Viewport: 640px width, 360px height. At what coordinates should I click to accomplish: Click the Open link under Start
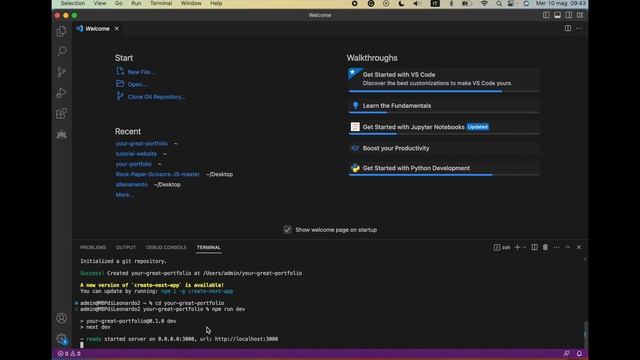click(137, 84)
